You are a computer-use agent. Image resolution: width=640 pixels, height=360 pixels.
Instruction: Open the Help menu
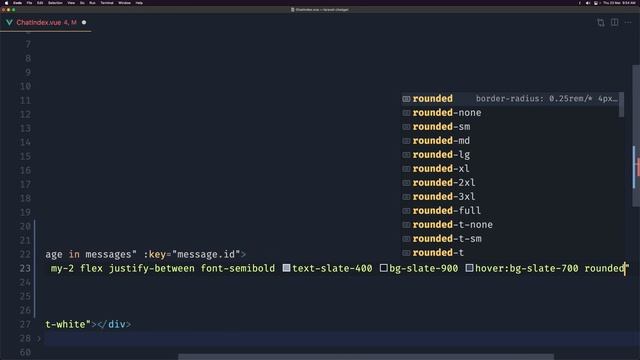point(139,3)
